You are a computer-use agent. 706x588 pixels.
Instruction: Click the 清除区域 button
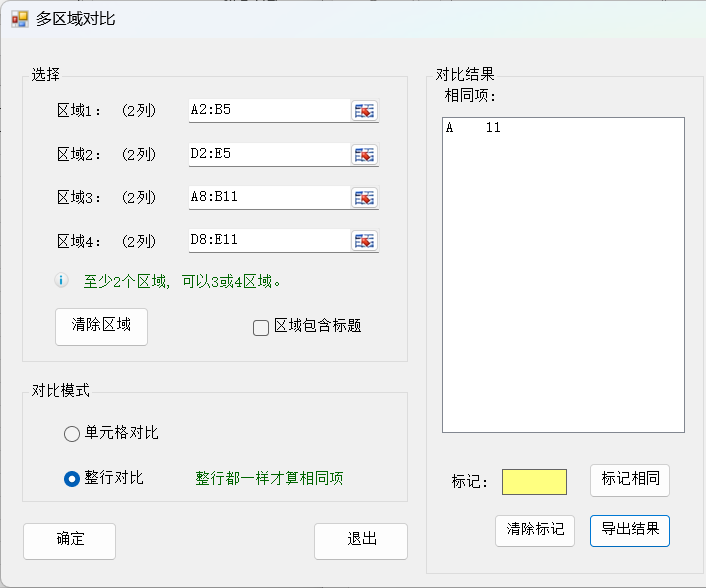pyautogui.click(x=101, y=327)
